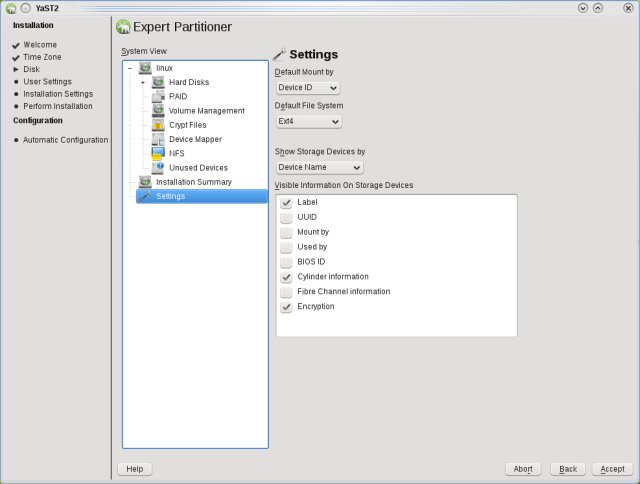The height and width of the screenshot is (484, 640).
Task: Click the Expert Partitioner header icon
Action: [x=123, y=27]
